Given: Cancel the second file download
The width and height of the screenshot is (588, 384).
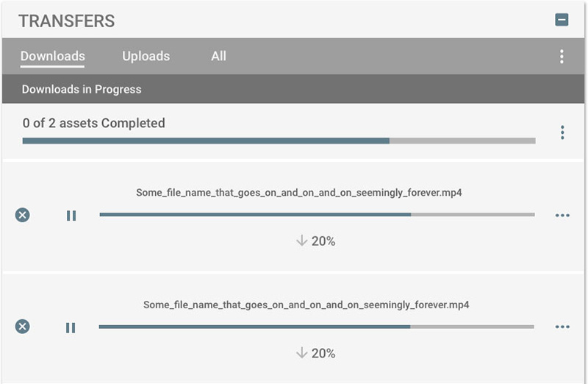Looking at the screenshot, I should (x=23, y=327).
